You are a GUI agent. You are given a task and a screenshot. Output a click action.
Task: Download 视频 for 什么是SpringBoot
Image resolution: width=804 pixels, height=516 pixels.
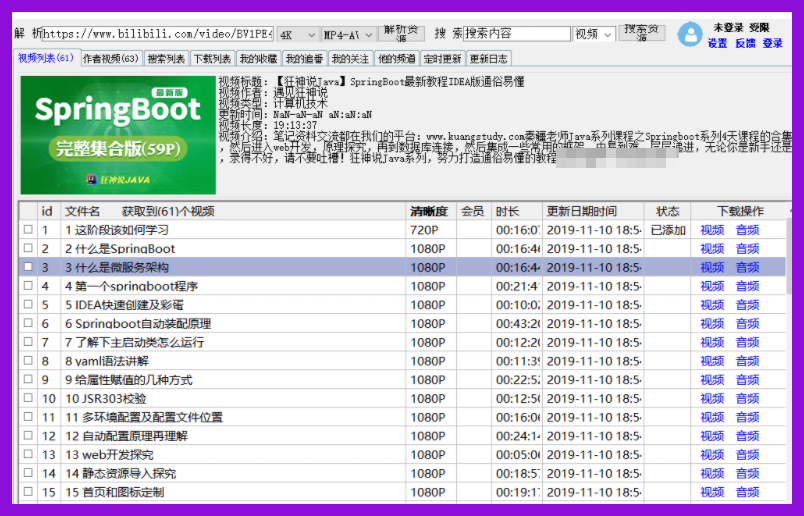point(712,249)
